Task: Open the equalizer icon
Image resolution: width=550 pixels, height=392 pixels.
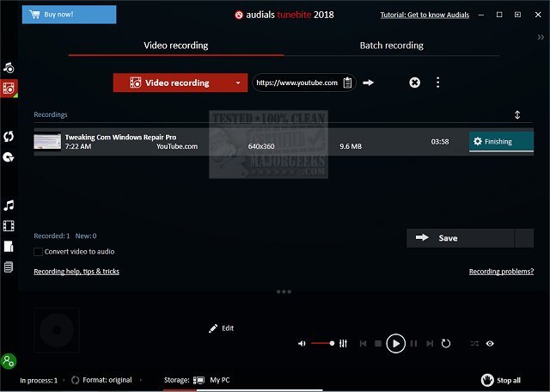Action: [344, 344]
